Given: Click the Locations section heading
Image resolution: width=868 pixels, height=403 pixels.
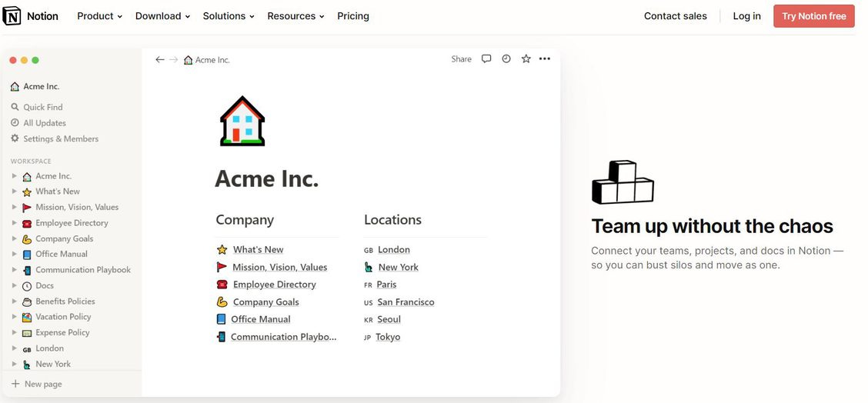Looking at the screenshot, I should 392,220.
